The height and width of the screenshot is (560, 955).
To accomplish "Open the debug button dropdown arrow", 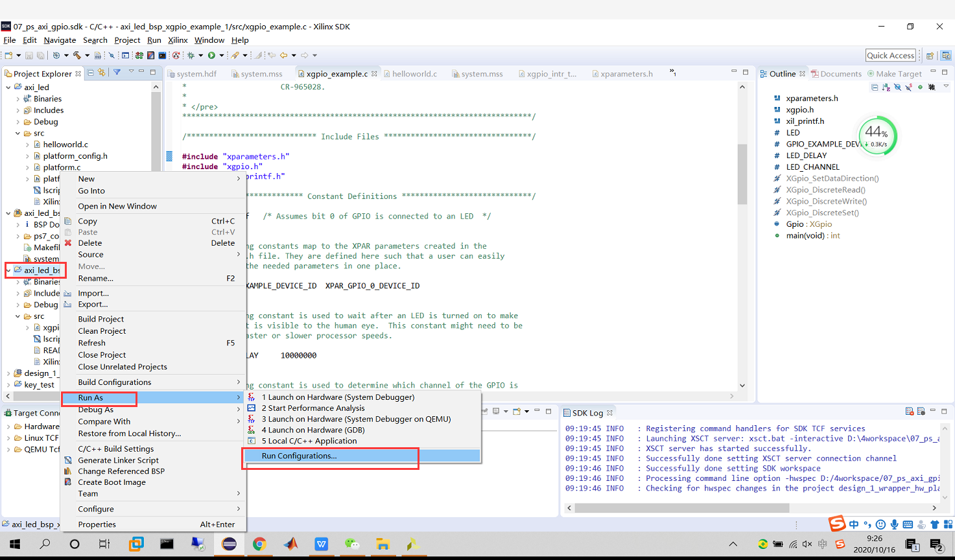I will point(201,55).
